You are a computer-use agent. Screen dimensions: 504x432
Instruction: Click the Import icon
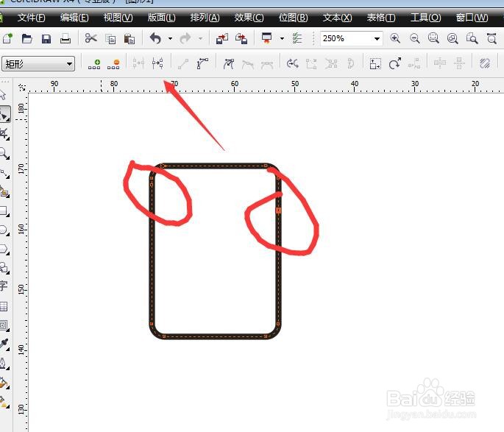click(222, 38)
